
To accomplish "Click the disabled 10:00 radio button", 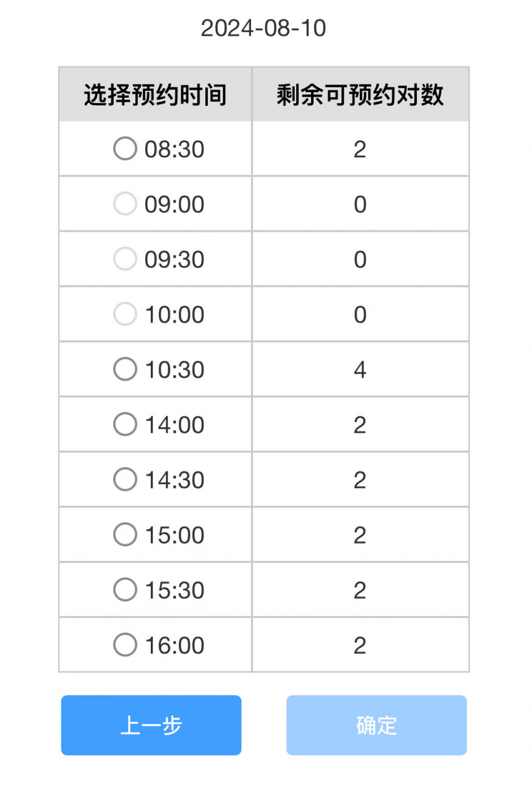I will [125, 314].
